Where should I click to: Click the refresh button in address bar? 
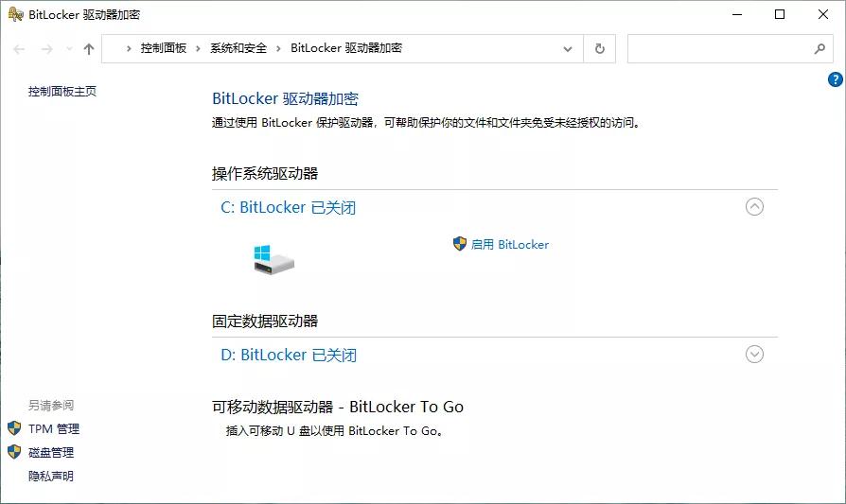(599, 48)
